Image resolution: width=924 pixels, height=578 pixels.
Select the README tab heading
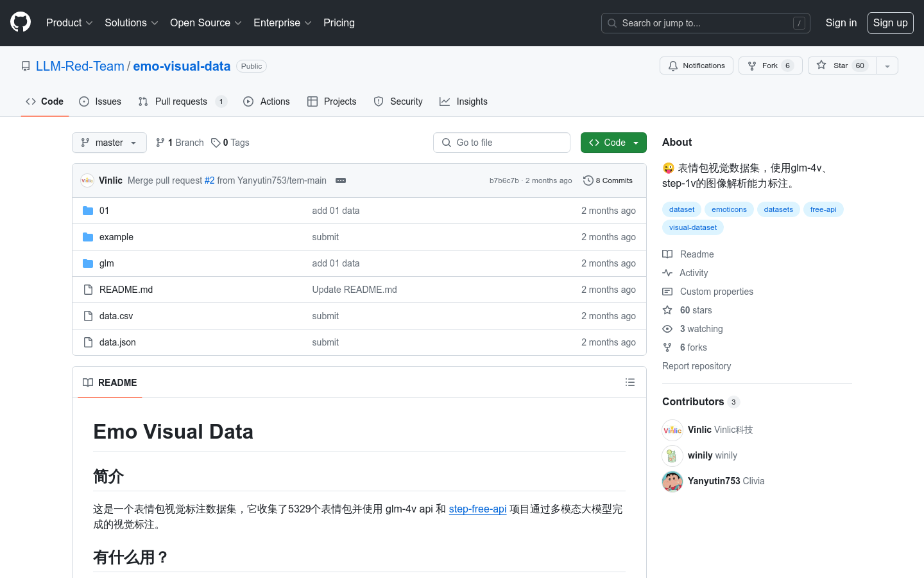[110, 383]
